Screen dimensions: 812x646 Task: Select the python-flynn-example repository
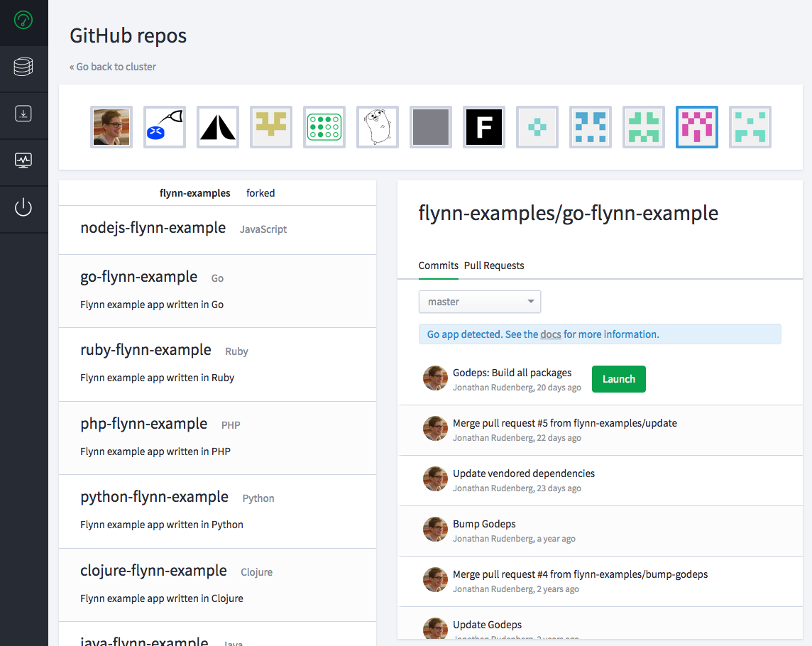point(154,497)
